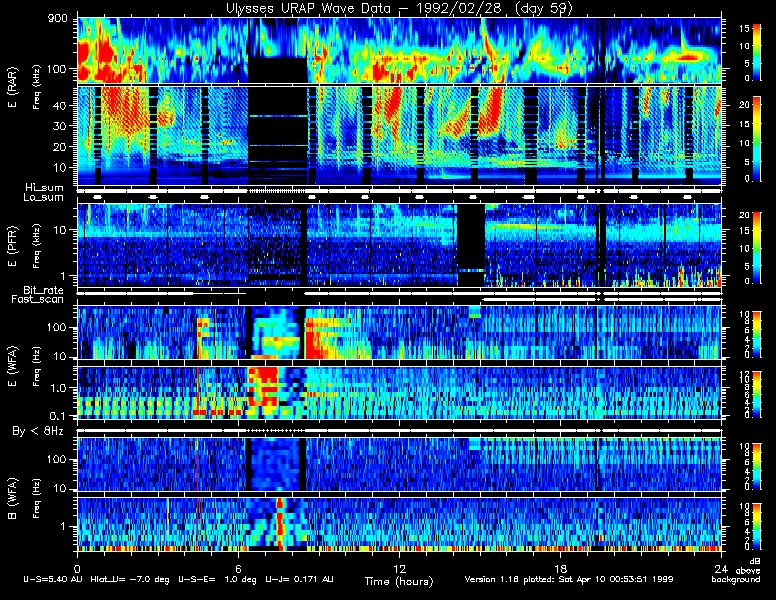Click the B (WFA) 1 Hz spectrogram panel
Viewport: 776px width, 600px height.
[x=399, y=524]
